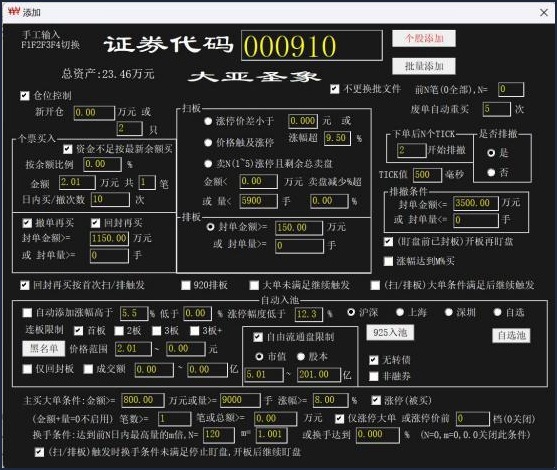Open the 黑名单 blacklist button
Image resolution: width=557 pixels, height=470 pixels.
[x=43, y=349]
